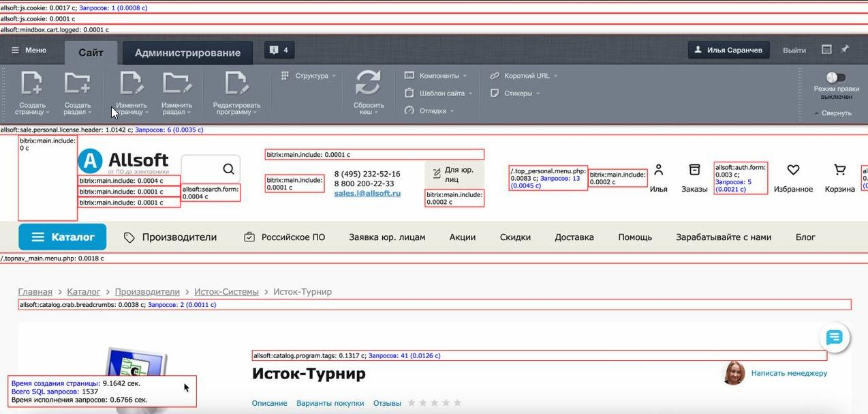Expand the Стикеры dropdown
868x414 pixels.
[x=516, y=93]
